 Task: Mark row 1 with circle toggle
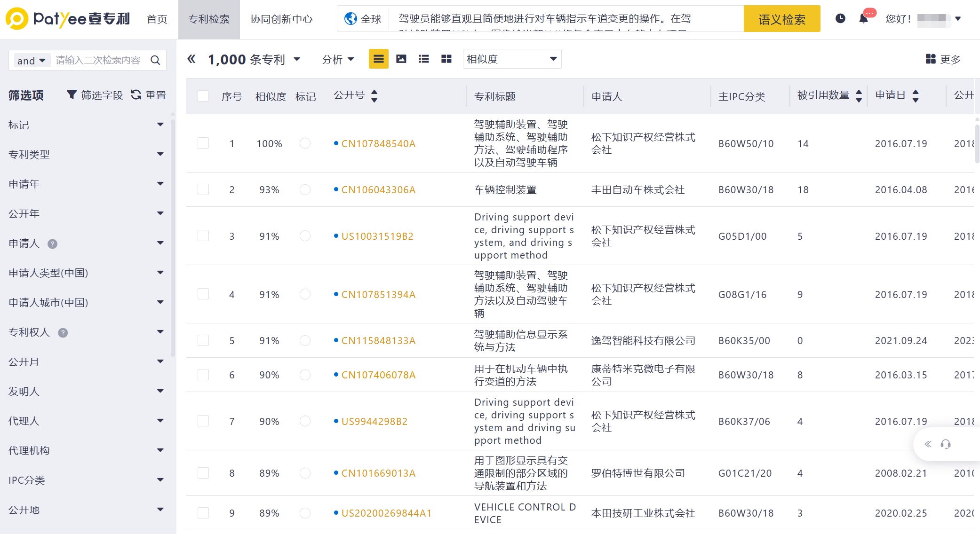[x=305, y=143]
